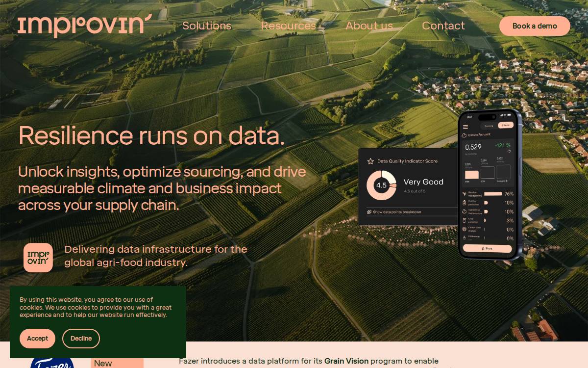Click the Residue management leaf icon
This screenshot has width=588, height=368.
click(465, 194)
